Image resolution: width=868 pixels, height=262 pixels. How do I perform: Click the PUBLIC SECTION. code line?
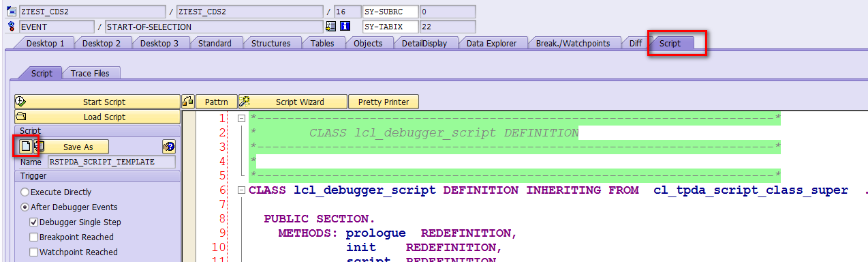click(320, 219)
